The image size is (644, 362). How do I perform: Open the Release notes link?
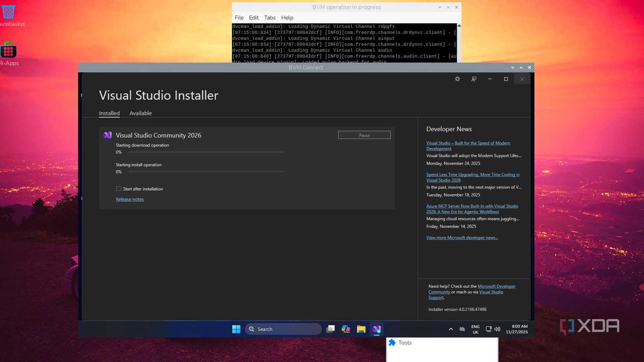[x=130, y=199]
